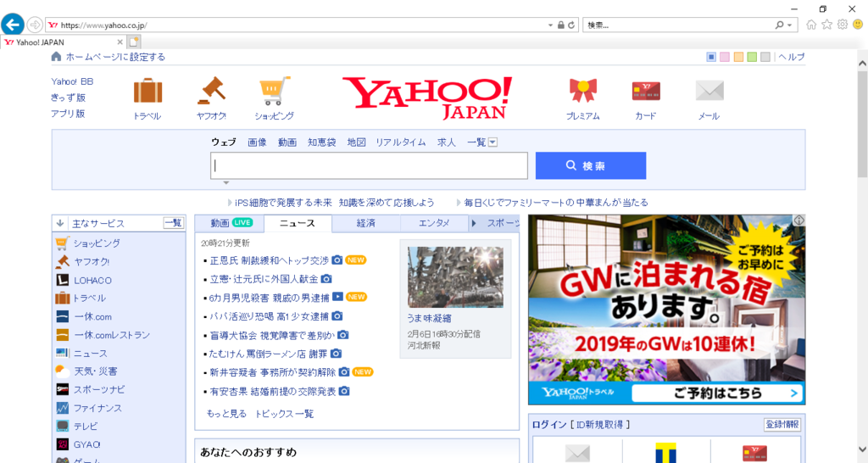This screenshot has width=868, height=463.
Task: Open the browser Tools gear icon
Action: click(x=842, y=25)
